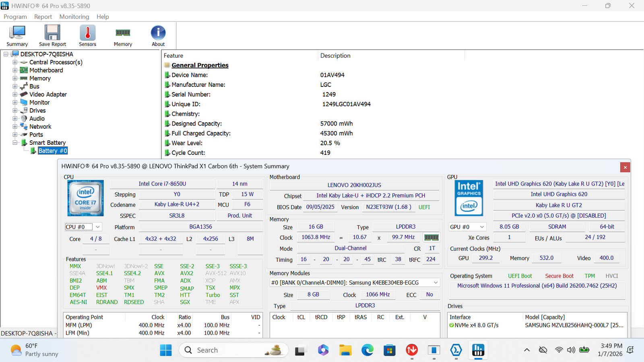Open the memory module BANK 0 dropdown
Image resolution: width=644 pixels, height=362 pixels.
coord(355,283)
